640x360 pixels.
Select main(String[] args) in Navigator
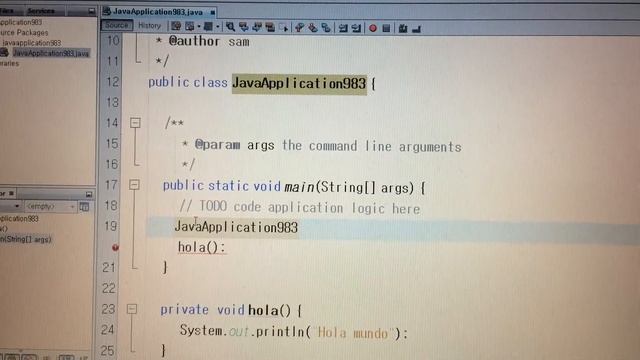26,240
